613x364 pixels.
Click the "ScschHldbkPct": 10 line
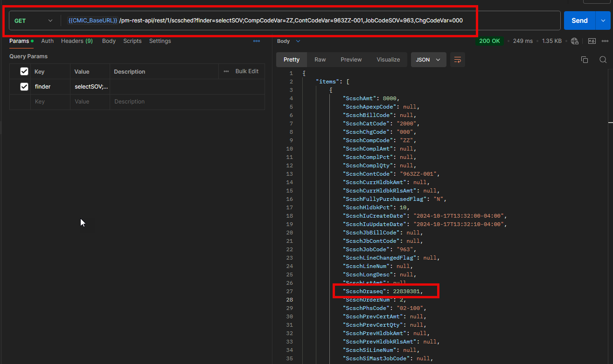[376, 207]
